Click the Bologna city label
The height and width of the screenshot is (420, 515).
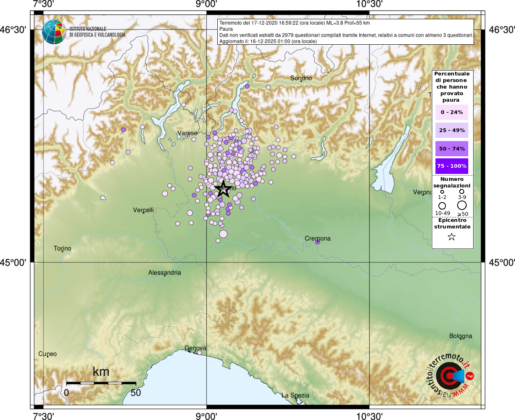460,336
